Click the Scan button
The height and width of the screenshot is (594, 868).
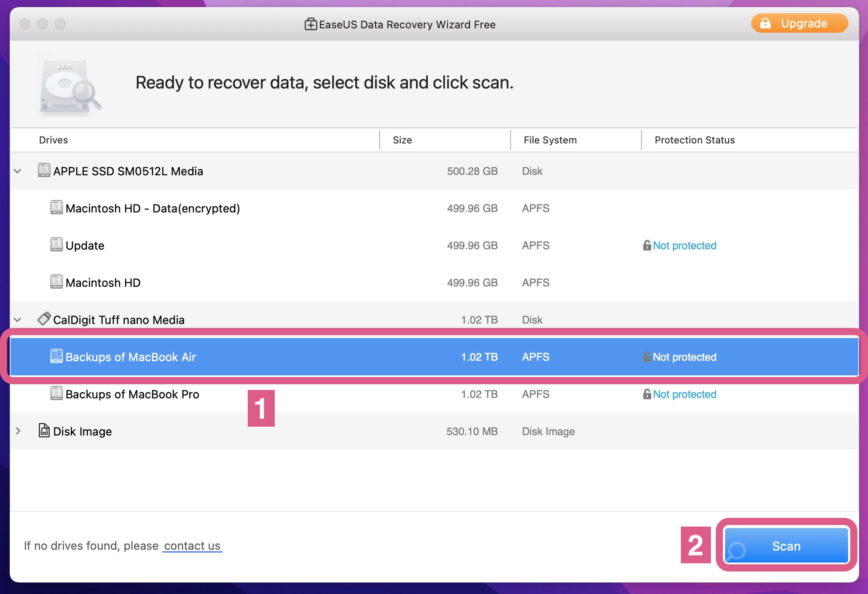click(786, 545)
